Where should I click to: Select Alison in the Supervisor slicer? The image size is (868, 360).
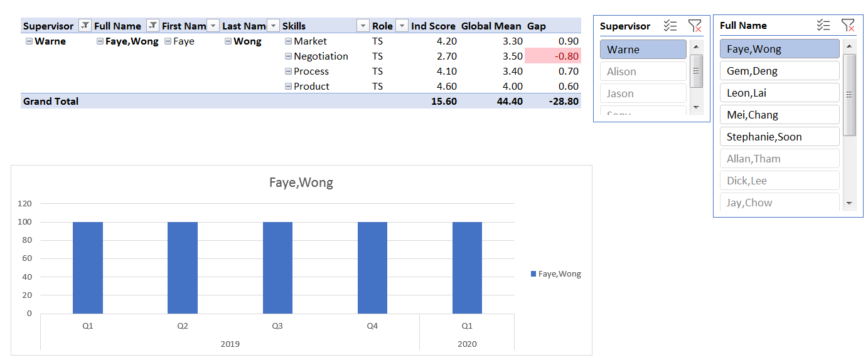tap(643, 71)
